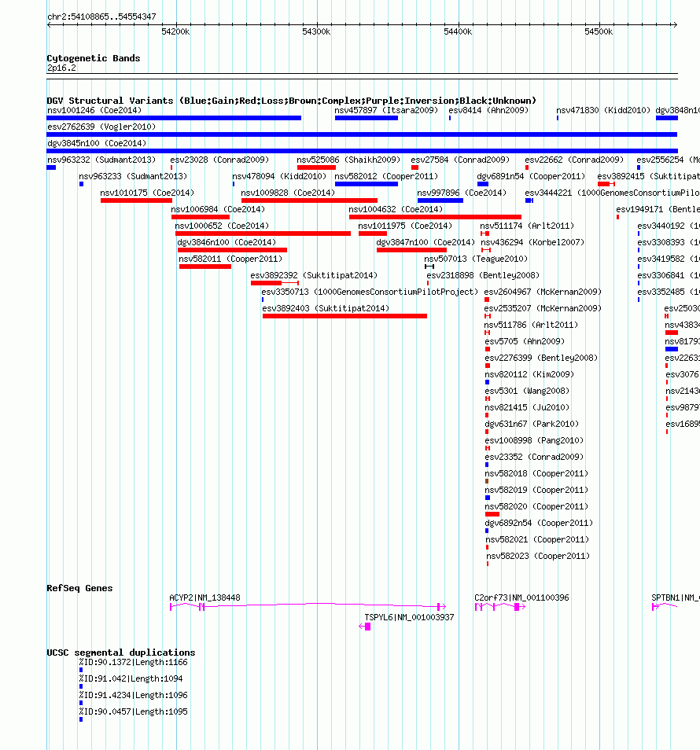Click the nsv1006984 (Coe2014) red bar
700x750 pixels.
(x=201, y=217)
